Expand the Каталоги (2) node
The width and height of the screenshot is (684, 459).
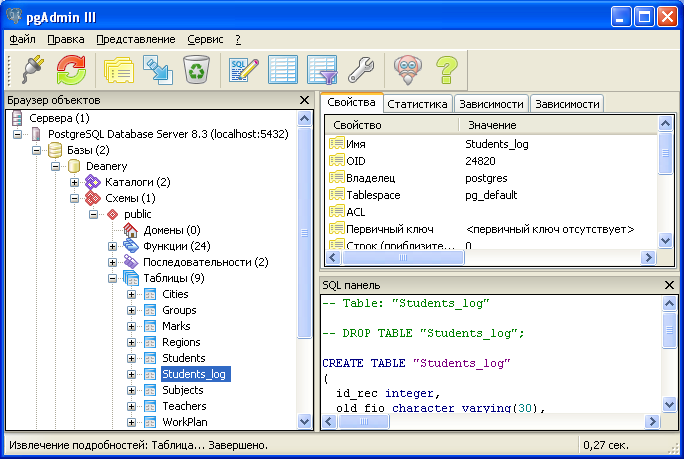(74, 182)
